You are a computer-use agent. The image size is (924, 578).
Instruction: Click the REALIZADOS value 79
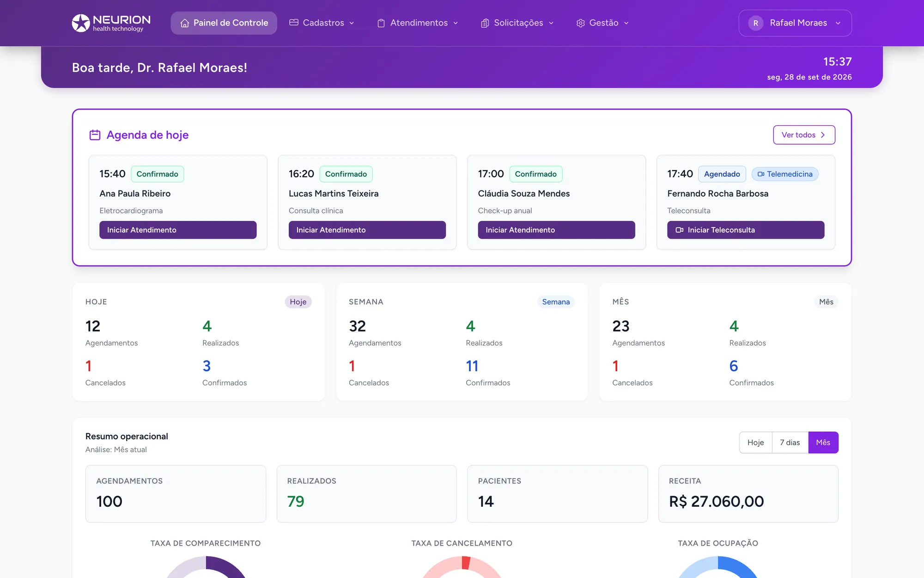[296, 502]
